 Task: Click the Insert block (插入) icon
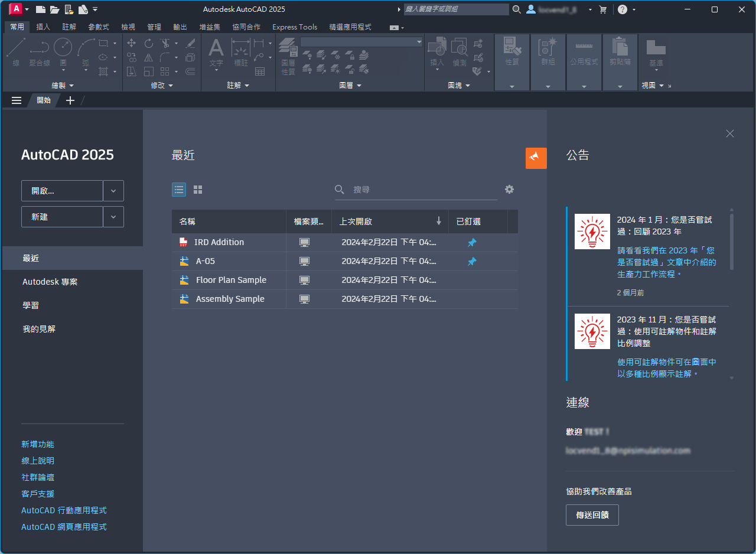pos(436,53)
